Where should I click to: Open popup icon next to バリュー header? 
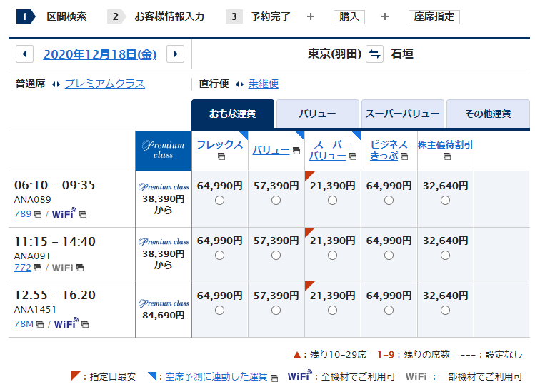(296, 151)
